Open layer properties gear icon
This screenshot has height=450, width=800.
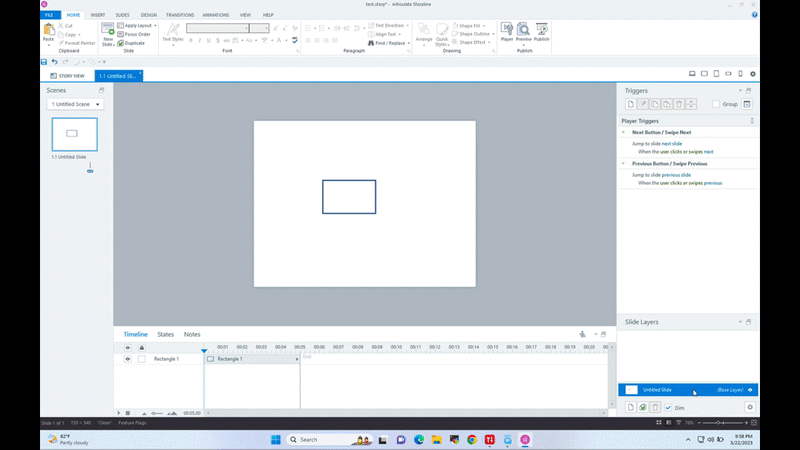[750, 407]
